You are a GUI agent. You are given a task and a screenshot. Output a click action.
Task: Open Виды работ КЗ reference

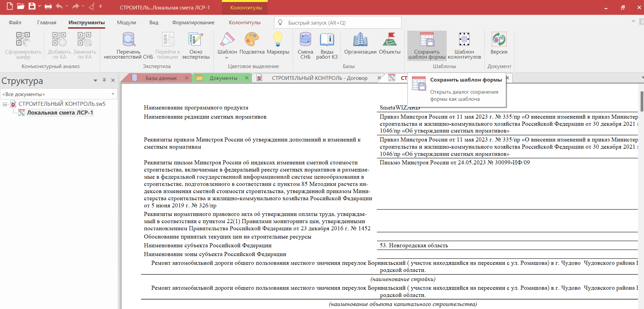327,45
